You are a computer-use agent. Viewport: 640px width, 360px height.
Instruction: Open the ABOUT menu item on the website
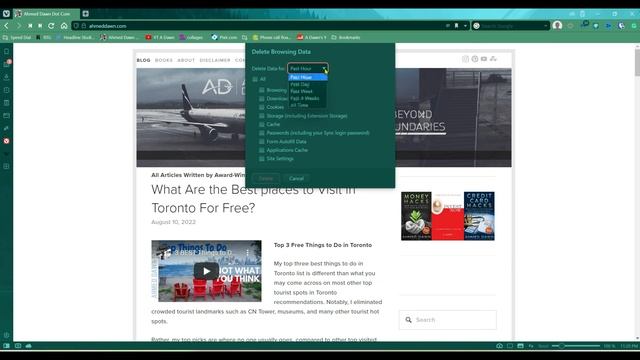pyautogui.click(x=186, y=60)
